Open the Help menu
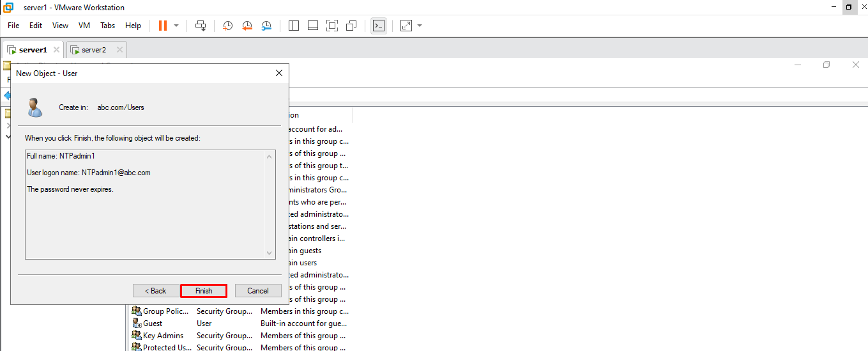Viewport: 868px width, 351px height. (133, 26)
